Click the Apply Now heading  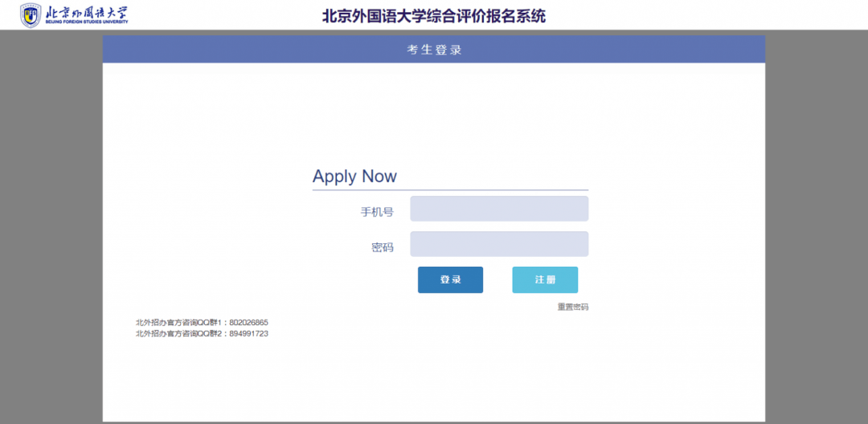[x=355, y=177]
